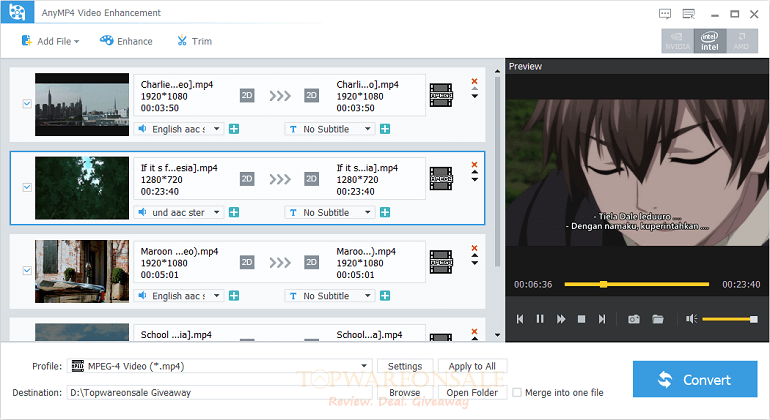Click Open Folder button
Screen dimensions: 770x420
tap(472, 392)
